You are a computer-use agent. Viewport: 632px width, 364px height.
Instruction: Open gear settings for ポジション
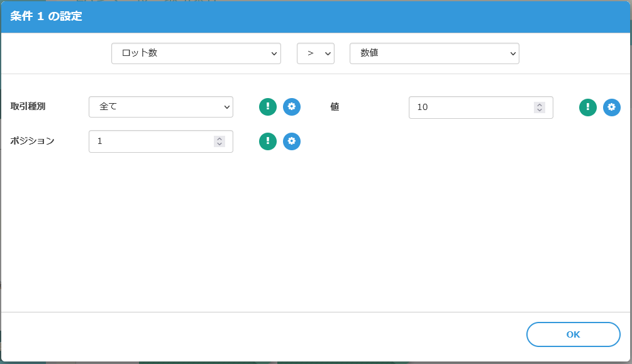[x=292, y=141]
